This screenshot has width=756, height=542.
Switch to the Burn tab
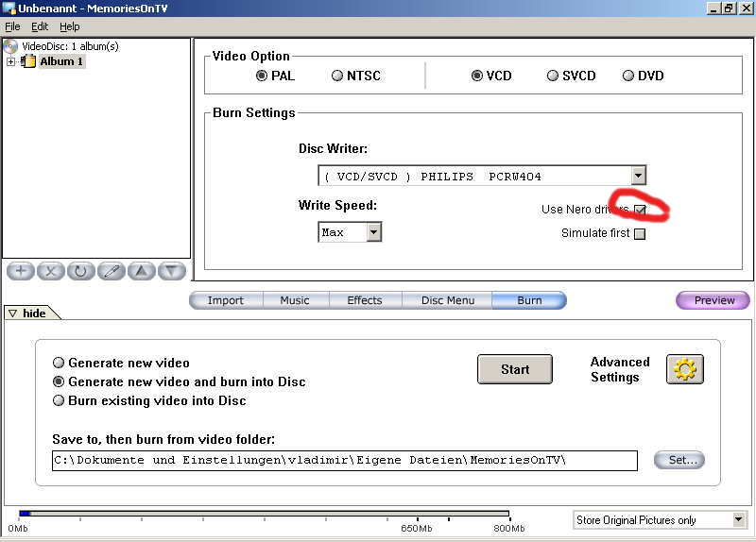click(x=529, y=300)
